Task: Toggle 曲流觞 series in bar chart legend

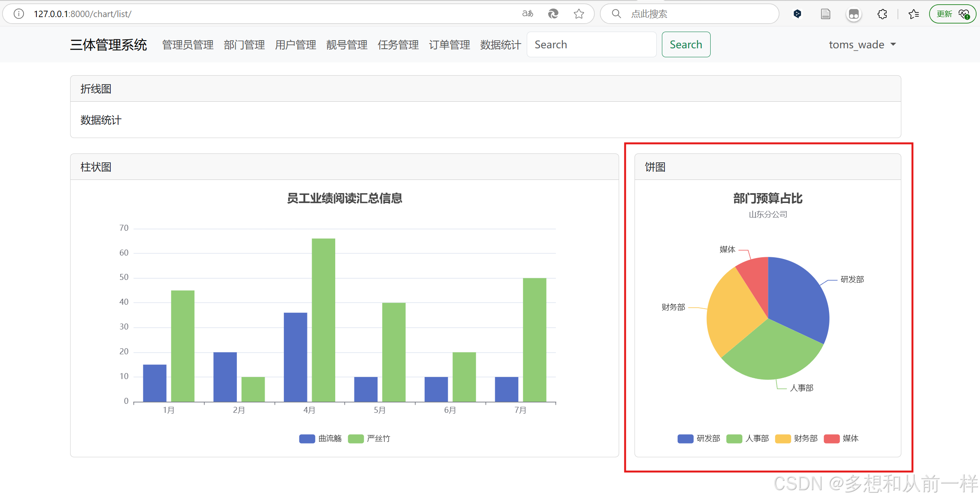Action: point(321,438)
